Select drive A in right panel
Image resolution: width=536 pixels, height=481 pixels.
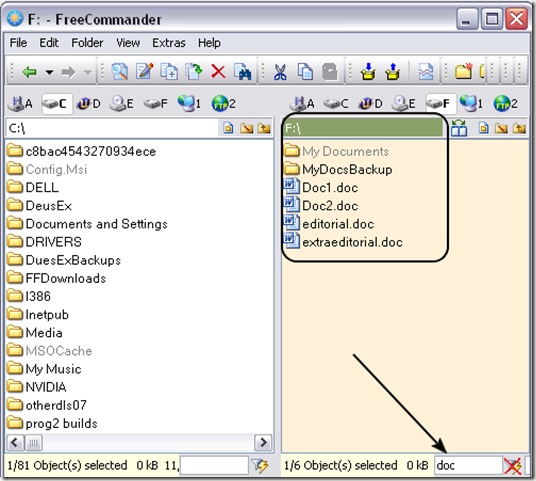point(302,104)
